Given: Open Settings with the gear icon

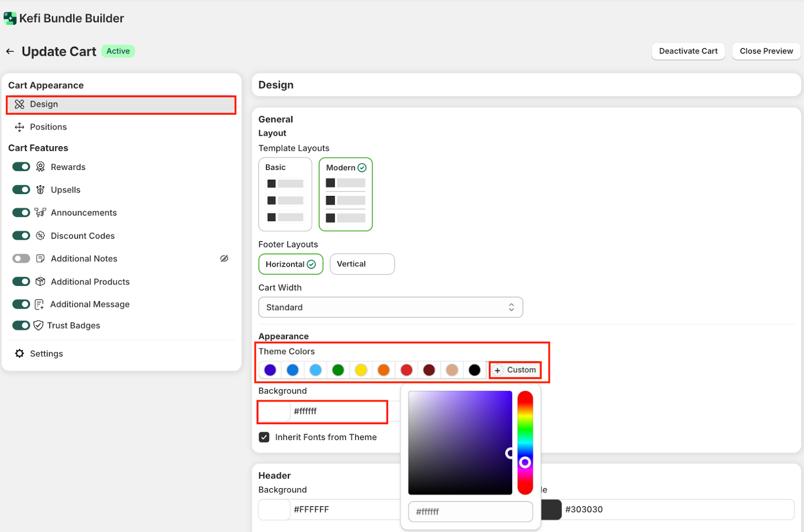Looking at the screenshot, I should click(x=20, y=354).
